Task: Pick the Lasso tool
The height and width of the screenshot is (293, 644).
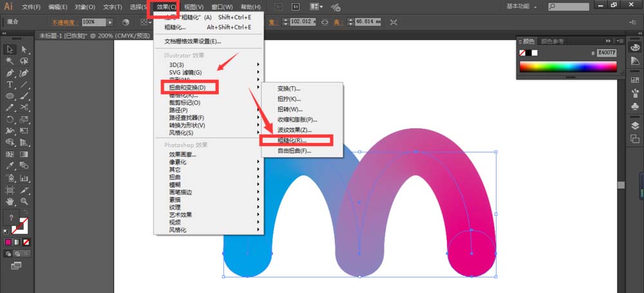Action: coord(24,61)
